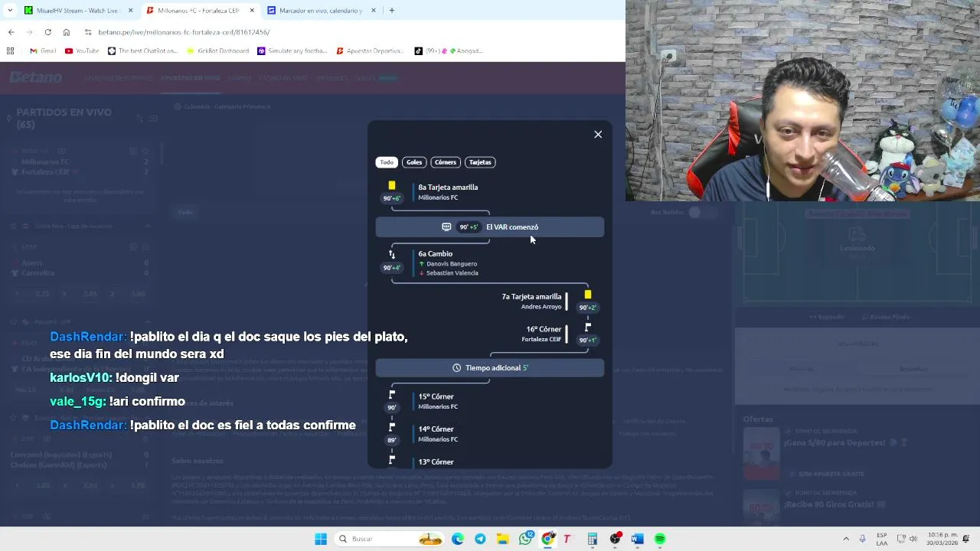Click the corner flag icon for 13º Córner
Image resolution: width=980 pixels, height=551 pixels.
click(x=392, y=460)
